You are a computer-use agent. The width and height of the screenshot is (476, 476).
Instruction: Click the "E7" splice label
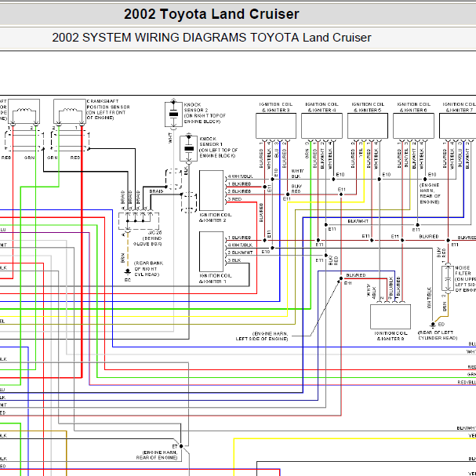pyautogui.click(x=175, y=446)
